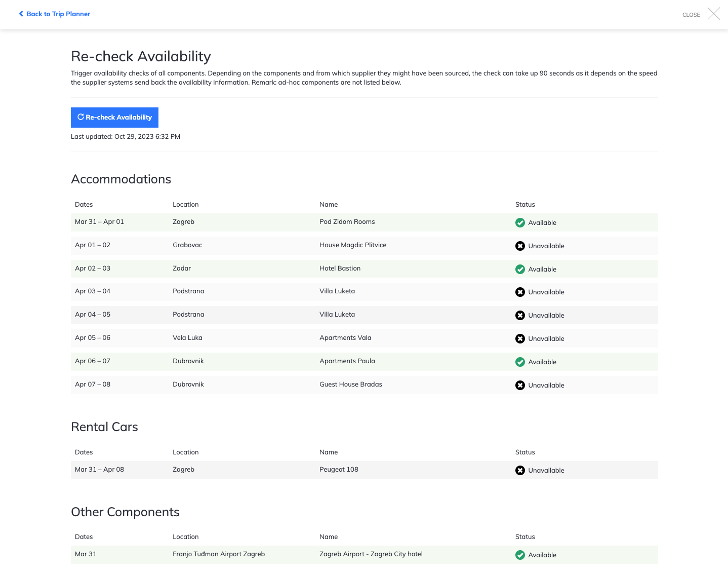This screenshot has width=728, height=575.
Task: Go back to Trip Planner link
Action: click(x=54, y=14)
